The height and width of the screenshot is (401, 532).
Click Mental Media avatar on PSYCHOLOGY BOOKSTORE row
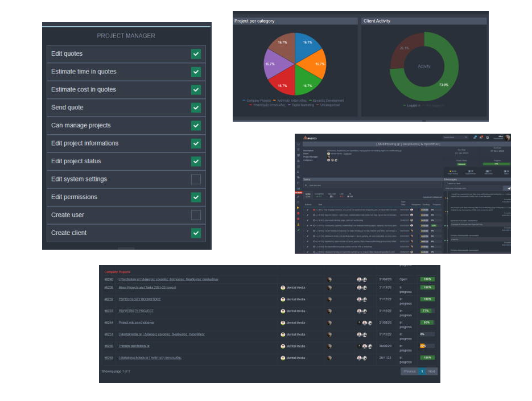point(283,299)
